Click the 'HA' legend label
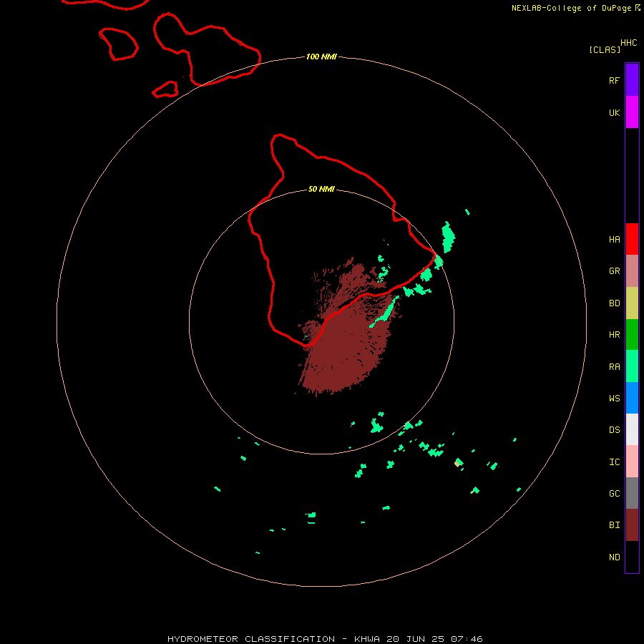 pos(614,240)
